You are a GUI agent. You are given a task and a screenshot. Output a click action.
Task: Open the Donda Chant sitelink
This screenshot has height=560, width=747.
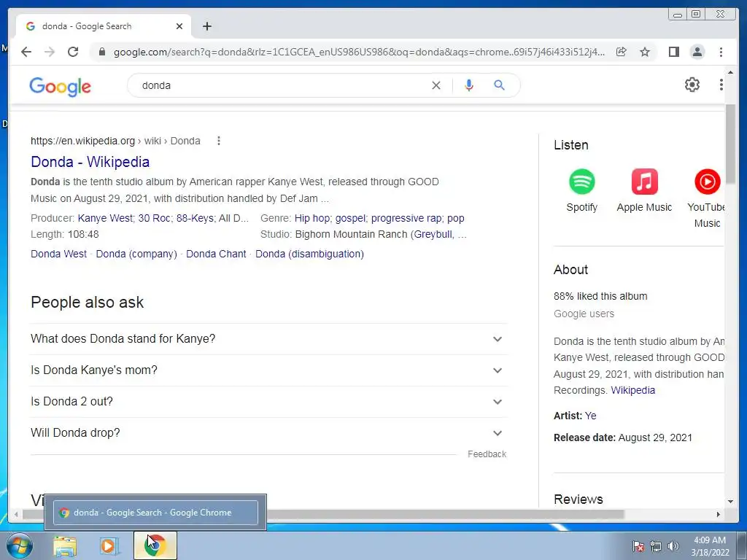[x=216, y=254]
